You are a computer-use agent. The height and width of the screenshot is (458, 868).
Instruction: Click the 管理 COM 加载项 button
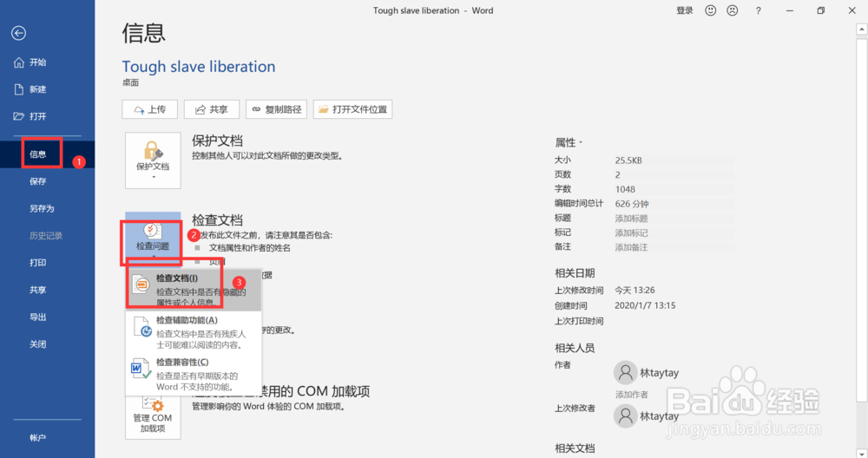click(x=153, y=417)
